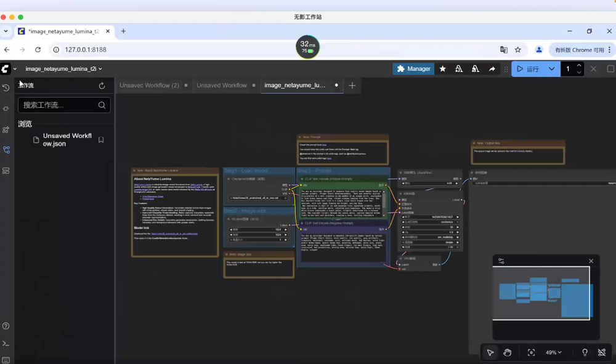Click the fit view icon
This screenshot has width=616, height=364.
point(531,352)
